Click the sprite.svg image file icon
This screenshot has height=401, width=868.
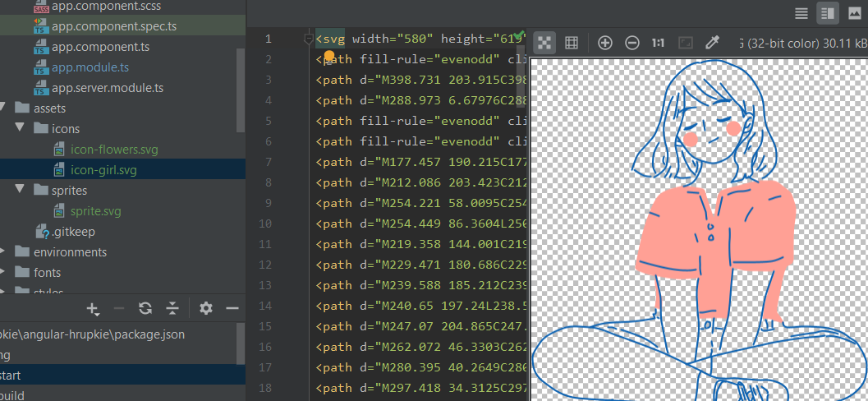[x=60, y=211]
